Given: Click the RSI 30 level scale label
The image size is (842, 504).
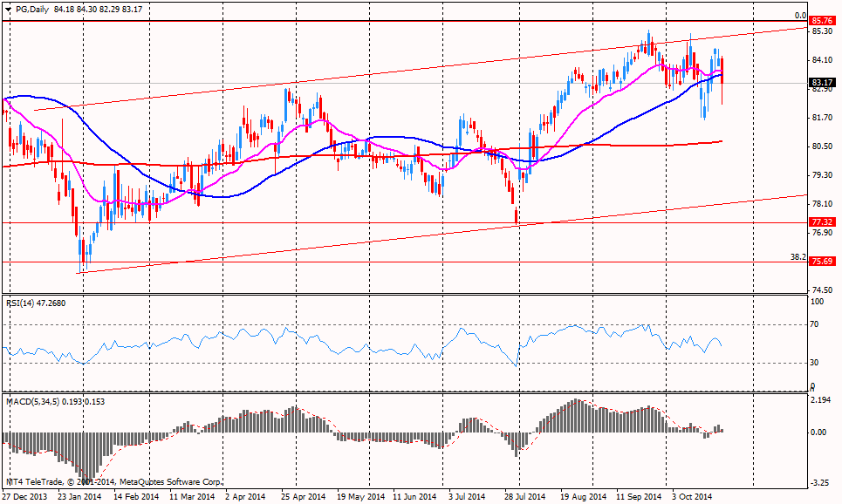Looking at the screenshot, I should click(818, 363).
